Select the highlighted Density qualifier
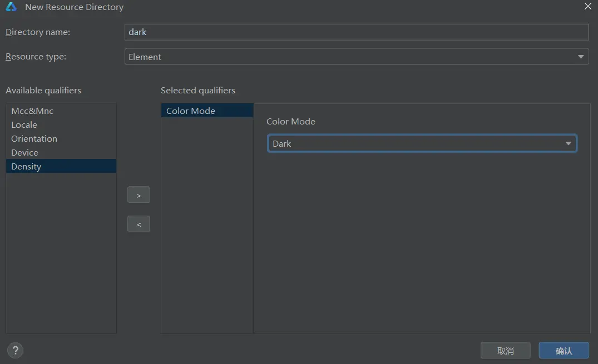This screenshot has width=598, height=364. (x=26, y=166)
